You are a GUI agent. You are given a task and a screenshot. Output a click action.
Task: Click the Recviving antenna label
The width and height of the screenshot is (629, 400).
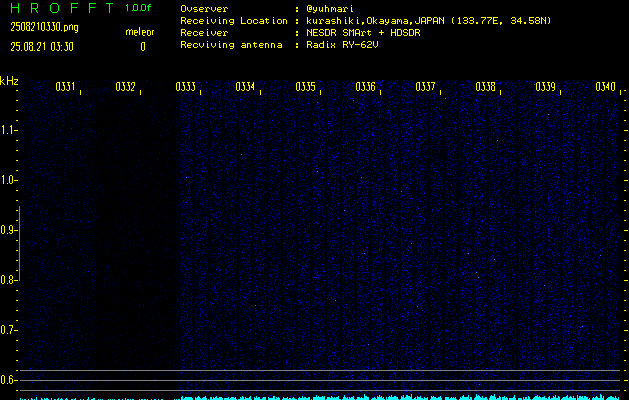(231, 45)
